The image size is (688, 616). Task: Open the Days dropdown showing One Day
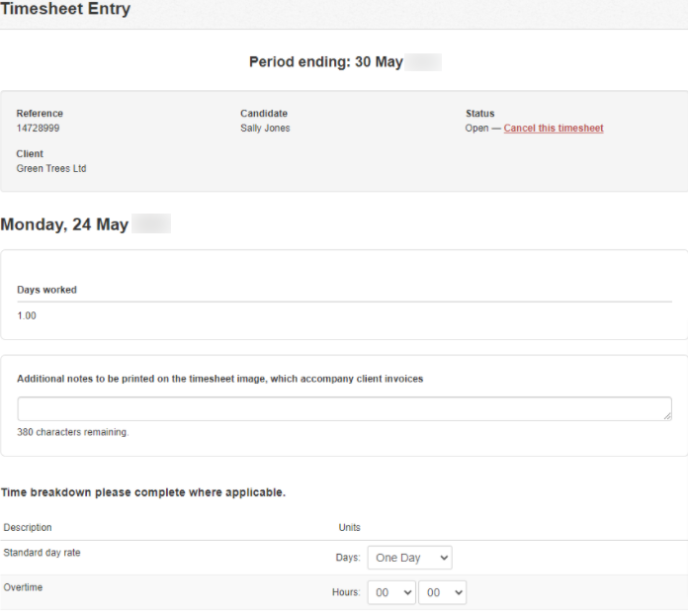[410, 558]
